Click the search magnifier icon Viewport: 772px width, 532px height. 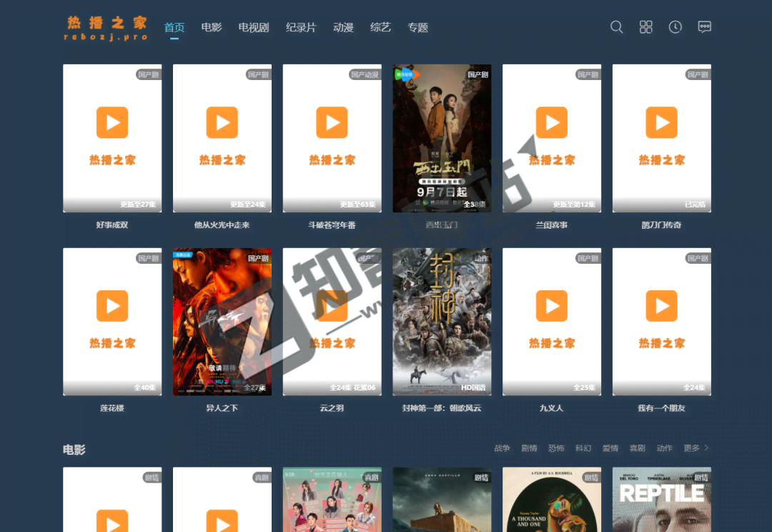616,27
